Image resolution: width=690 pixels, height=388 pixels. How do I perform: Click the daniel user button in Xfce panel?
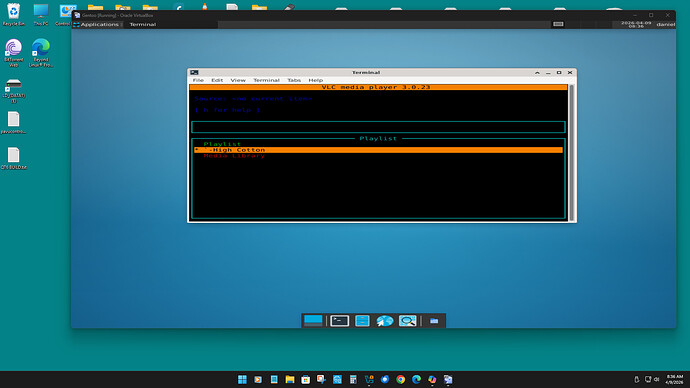click(x=665, y=24)
